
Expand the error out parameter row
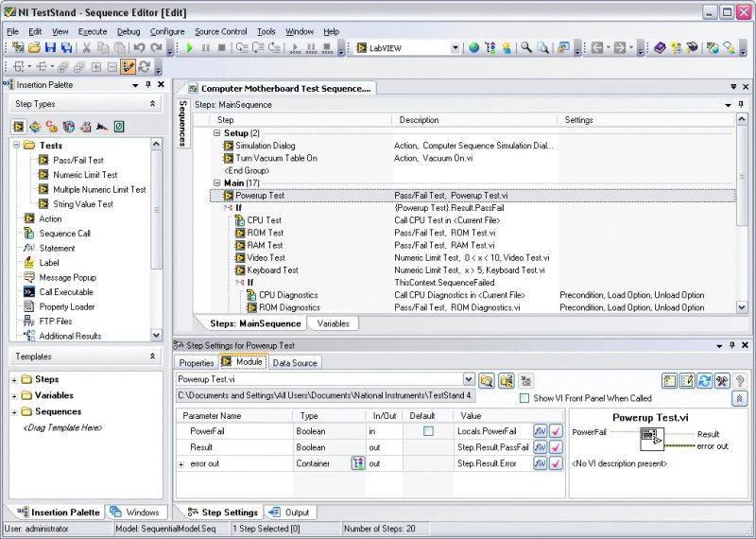(180, 464)
